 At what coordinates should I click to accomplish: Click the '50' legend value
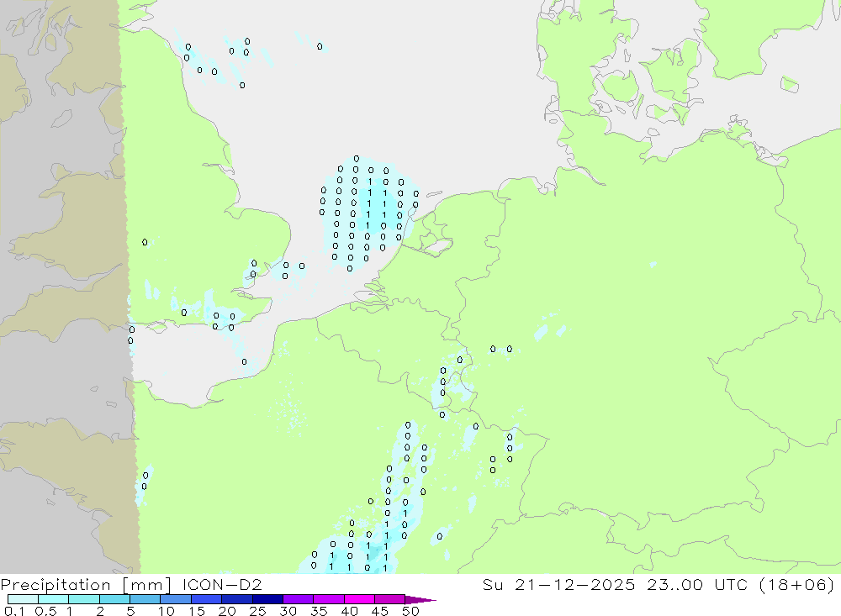410,611
